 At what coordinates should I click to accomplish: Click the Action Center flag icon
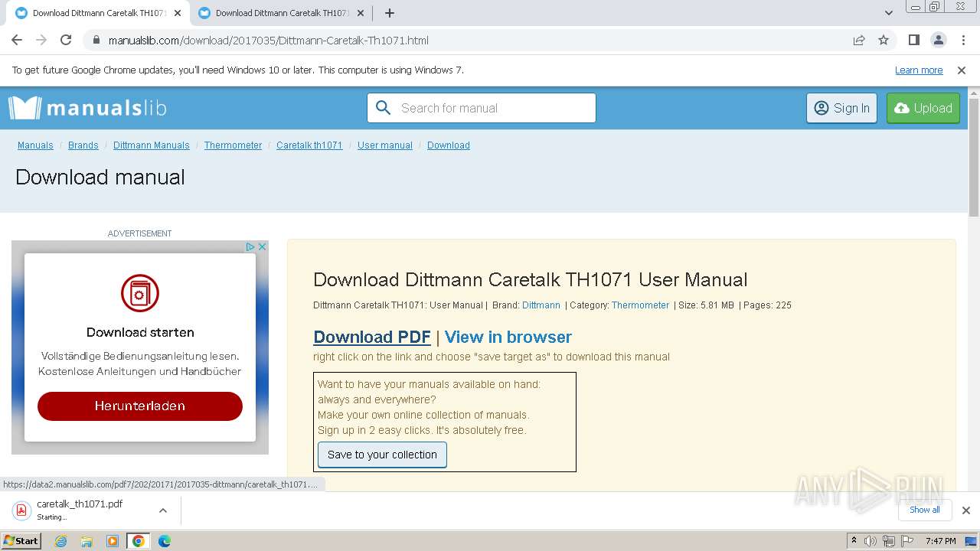[x=906, y=541]
